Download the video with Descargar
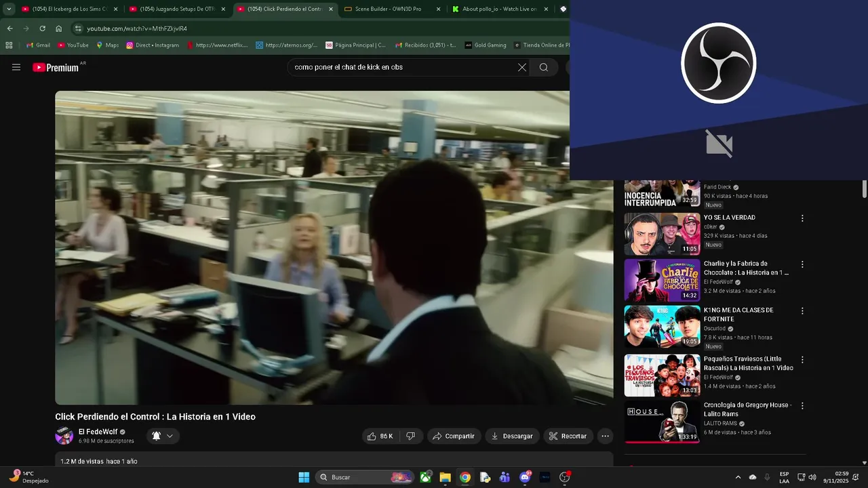 point(513,436)
